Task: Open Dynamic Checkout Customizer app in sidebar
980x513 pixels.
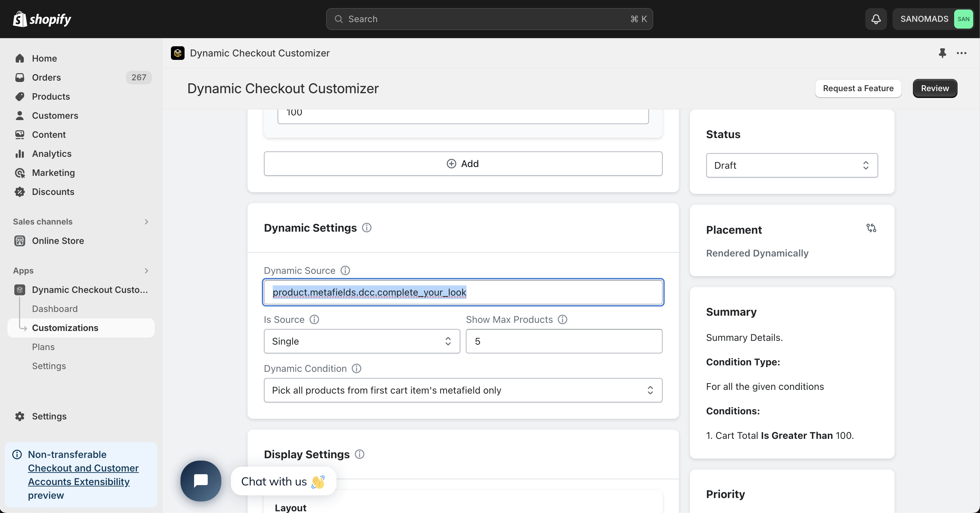Action: pyautogui.click(x=81, y=289)
